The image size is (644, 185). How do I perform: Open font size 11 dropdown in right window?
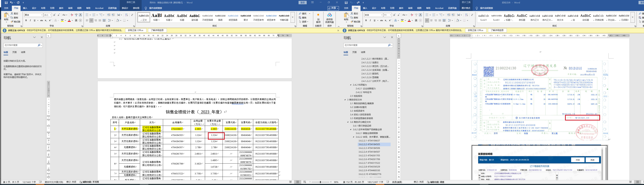(x=390, y=15)
